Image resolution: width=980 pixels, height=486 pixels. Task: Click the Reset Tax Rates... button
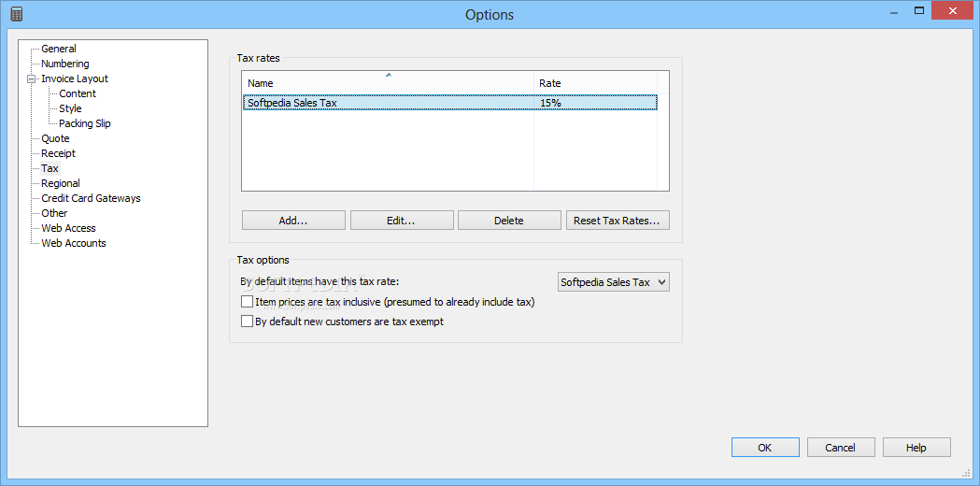(x=618, y=221)
